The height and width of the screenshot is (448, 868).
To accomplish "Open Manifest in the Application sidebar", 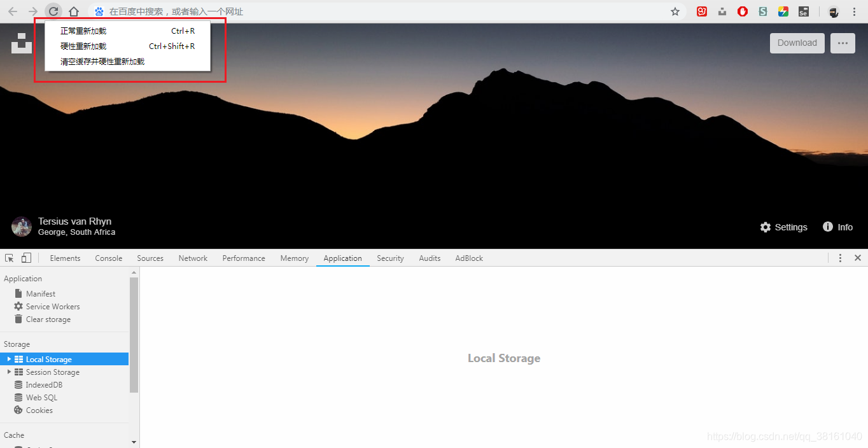I will click(x=41, y=294).
